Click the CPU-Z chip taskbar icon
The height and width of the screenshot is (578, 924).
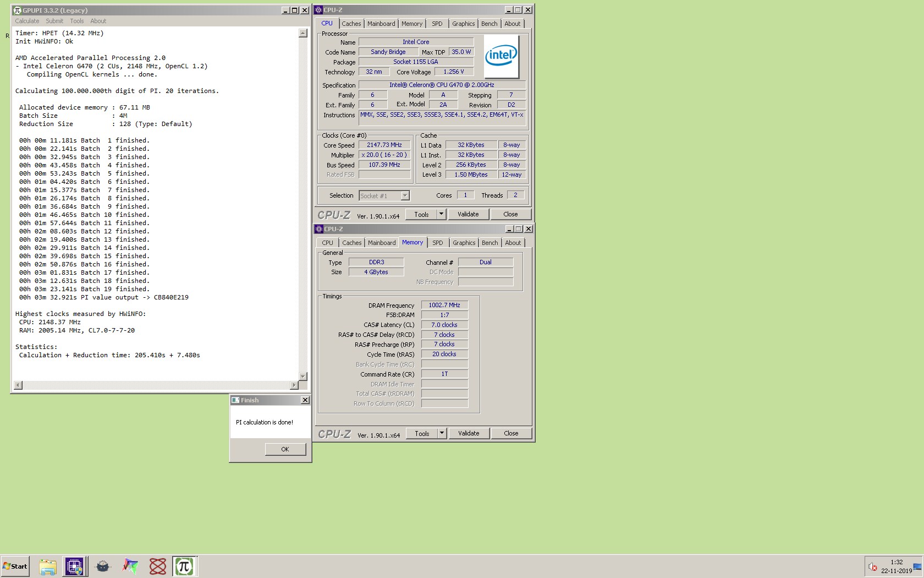(x=74, y=566)
